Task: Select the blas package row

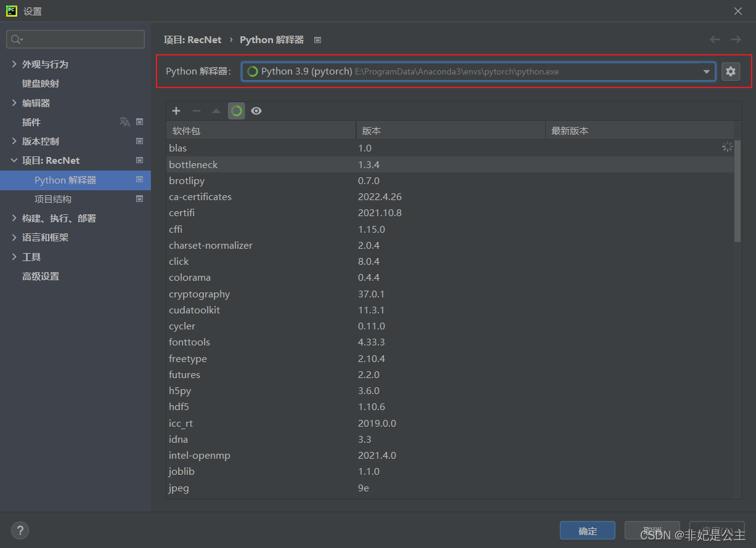Action: [x=450, y=148]
